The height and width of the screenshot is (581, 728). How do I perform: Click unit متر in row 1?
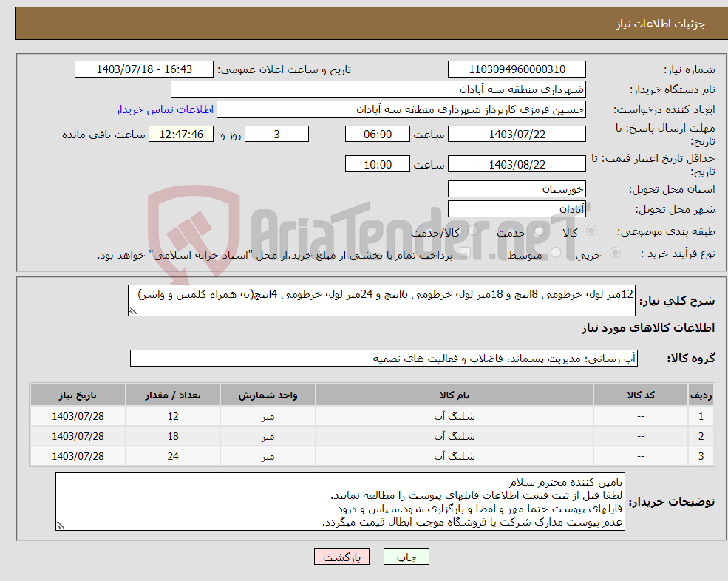pos(268,416)
